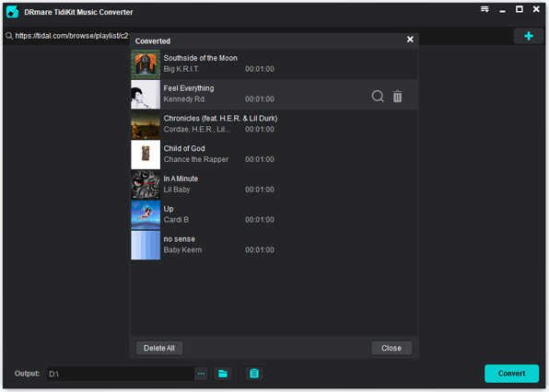Delete Feel Everything with the trash icon
The image size is (549, 392).
tap(397, 97)
